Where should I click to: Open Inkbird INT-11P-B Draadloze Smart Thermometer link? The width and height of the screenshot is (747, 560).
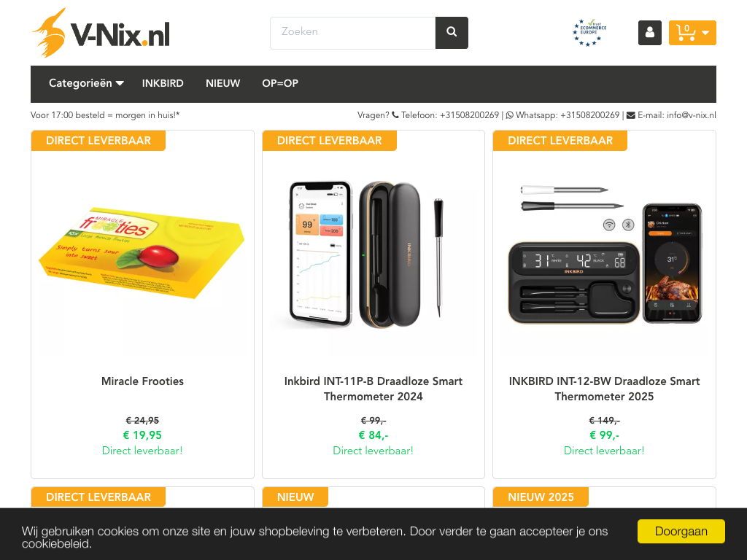pos(373,389)
